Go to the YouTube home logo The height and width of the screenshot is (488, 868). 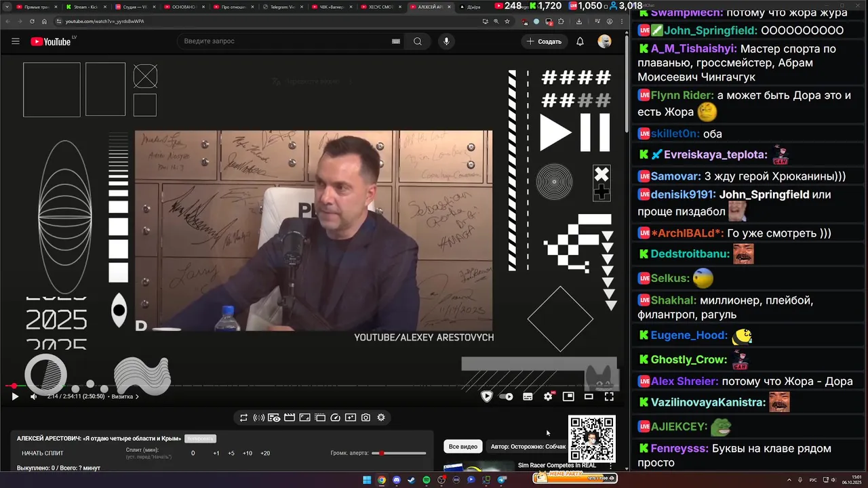pyautogui.click(x=51, y=41)
